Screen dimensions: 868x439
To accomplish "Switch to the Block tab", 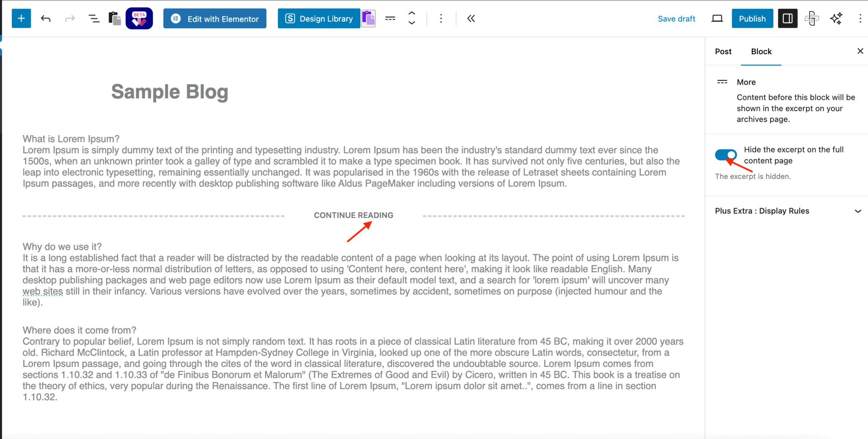I will (761, 51).
